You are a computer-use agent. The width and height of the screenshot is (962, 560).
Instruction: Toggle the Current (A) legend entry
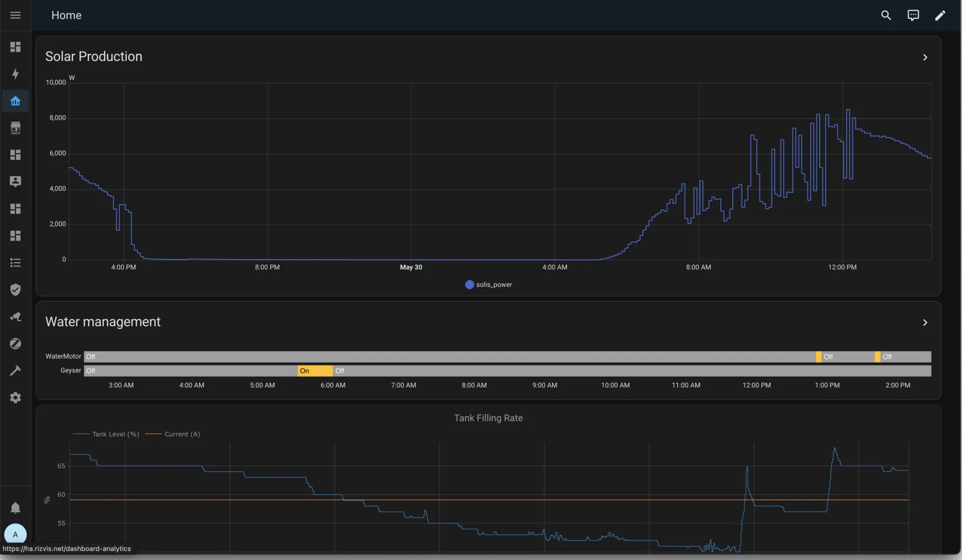tap(173, 434)
